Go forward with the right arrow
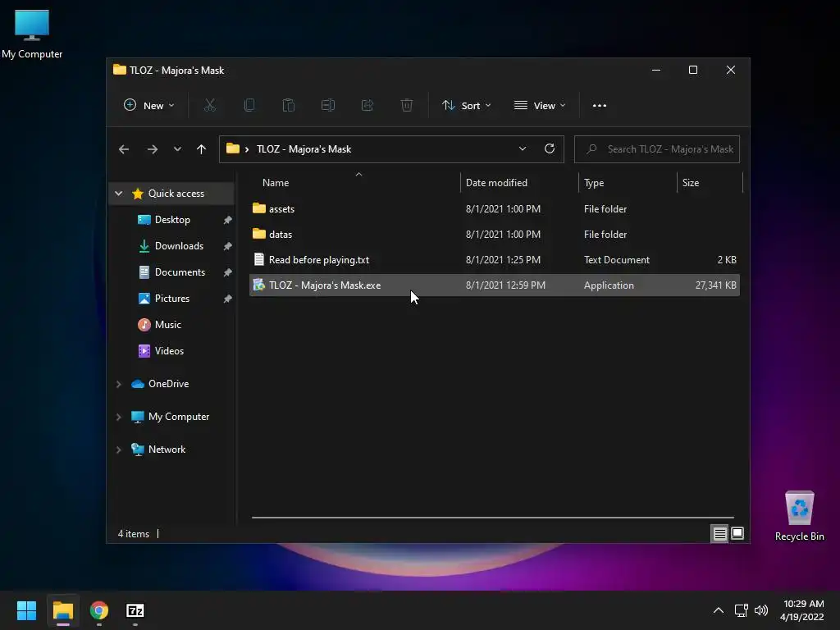Screen dimensions: 840x630 [x=152, y=149]
